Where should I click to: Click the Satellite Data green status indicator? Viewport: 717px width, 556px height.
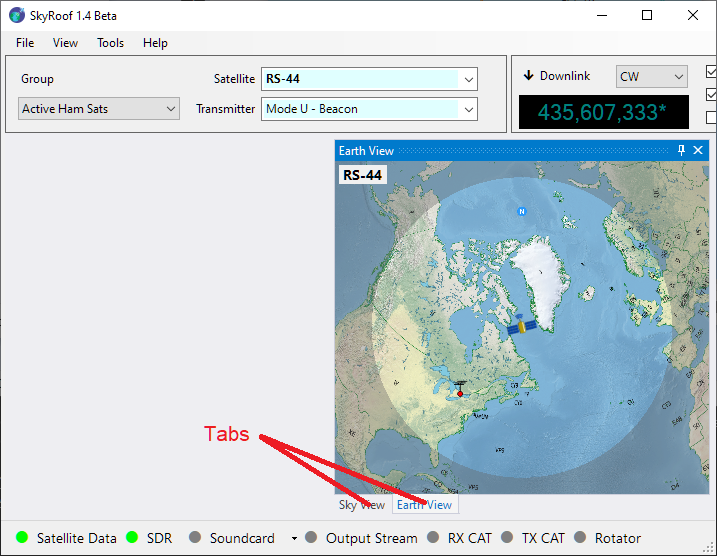point(22,538)
